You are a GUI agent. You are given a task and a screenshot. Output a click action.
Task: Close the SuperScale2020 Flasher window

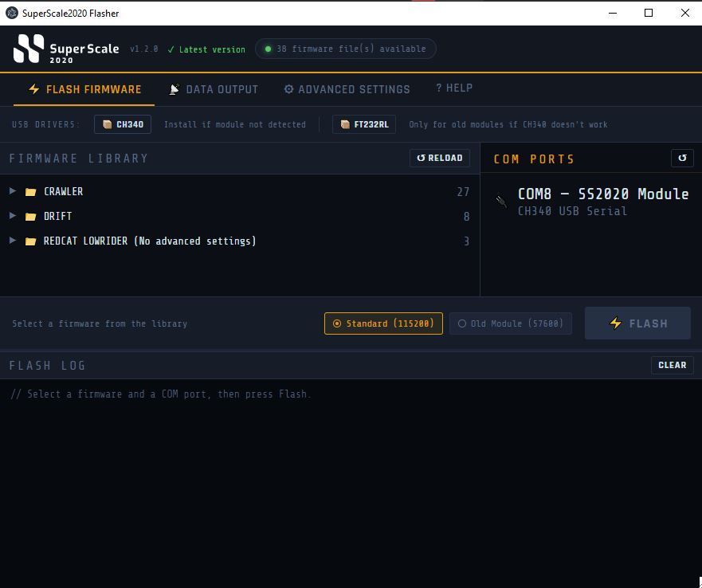(x=684, y=13)
